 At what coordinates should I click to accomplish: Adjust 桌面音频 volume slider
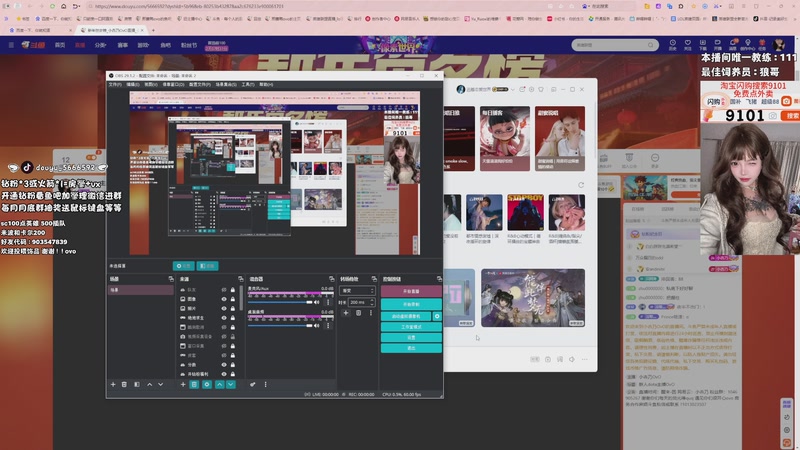click(x=281, y=325)
